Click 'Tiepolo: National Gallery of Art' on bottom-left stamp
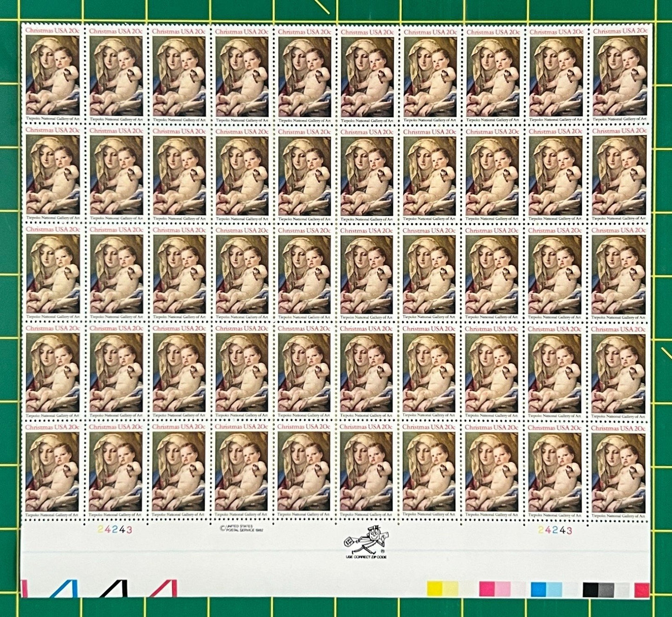This screenshot has width=672, height=617. [52, 515]
